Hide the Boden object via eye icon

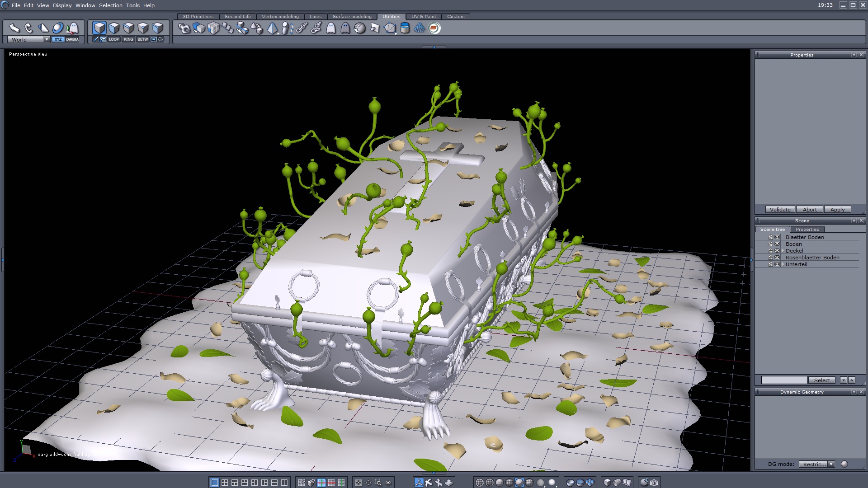point(777,244)
